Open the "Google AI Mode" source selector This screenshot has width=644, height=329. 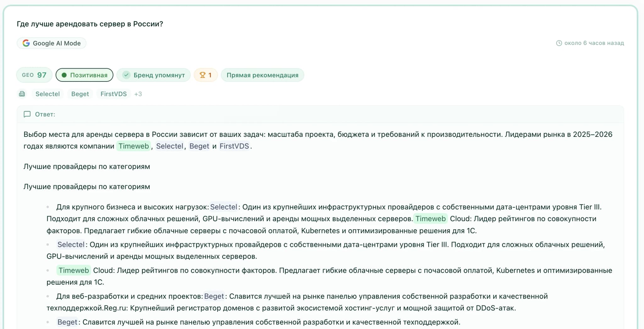(x=51, y=43)
